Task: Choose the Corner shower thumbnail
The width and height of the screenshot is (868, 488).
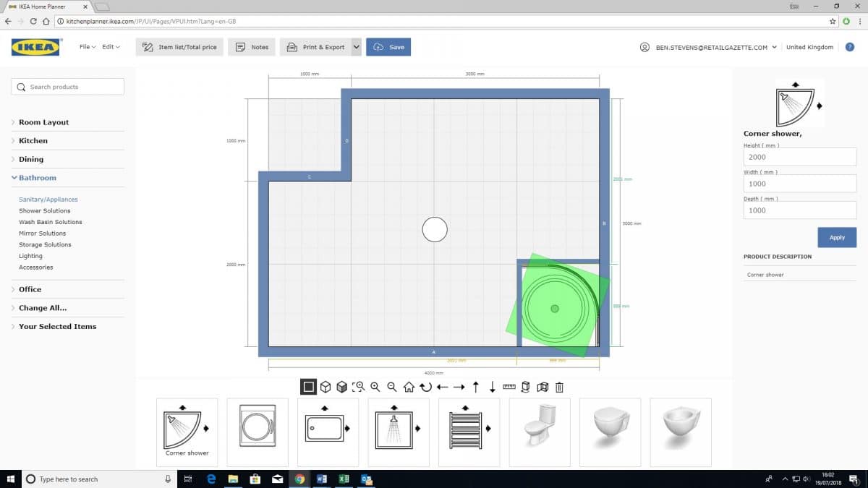Action: (187, 432)
